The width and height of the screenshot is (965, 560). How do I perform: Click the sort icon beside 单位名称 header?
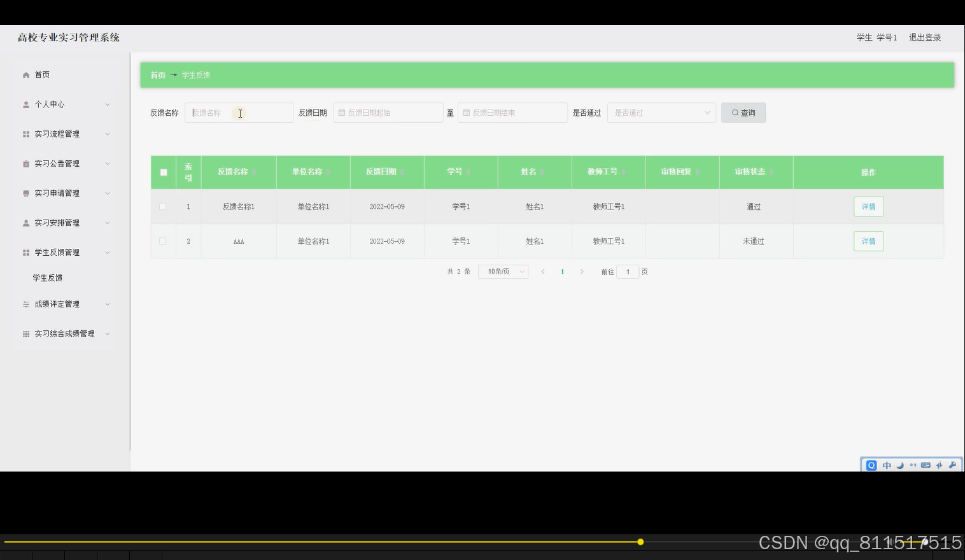328,172
